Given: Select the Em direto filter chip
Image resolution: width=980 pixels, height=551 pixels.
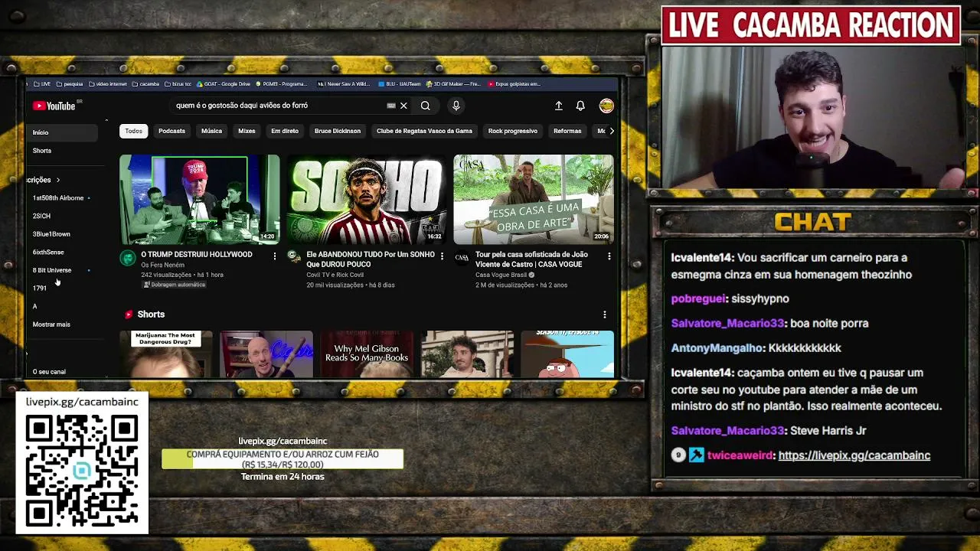Looking at the screenshot, I should click(285, 131).
